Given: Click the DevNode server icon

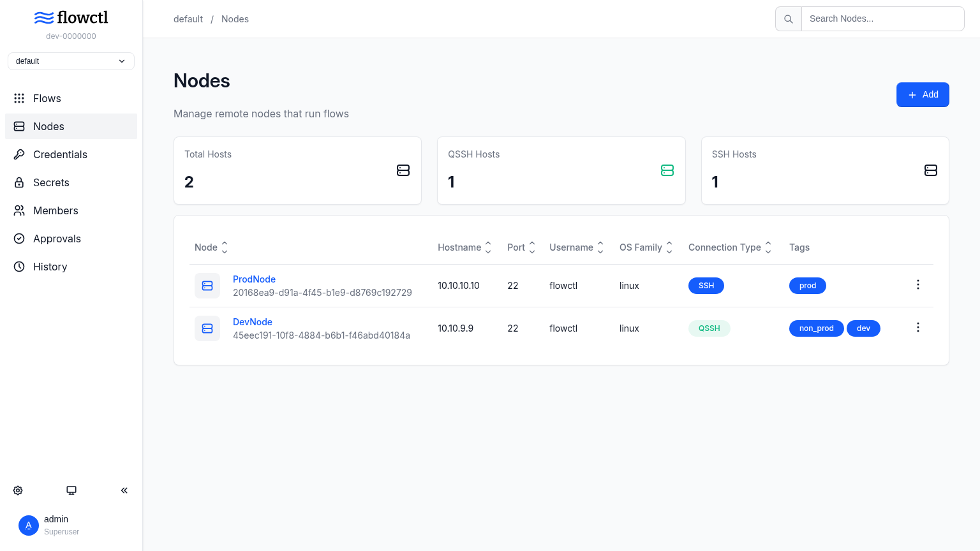Looking at the screenshot, I should [x=207, y=328].
